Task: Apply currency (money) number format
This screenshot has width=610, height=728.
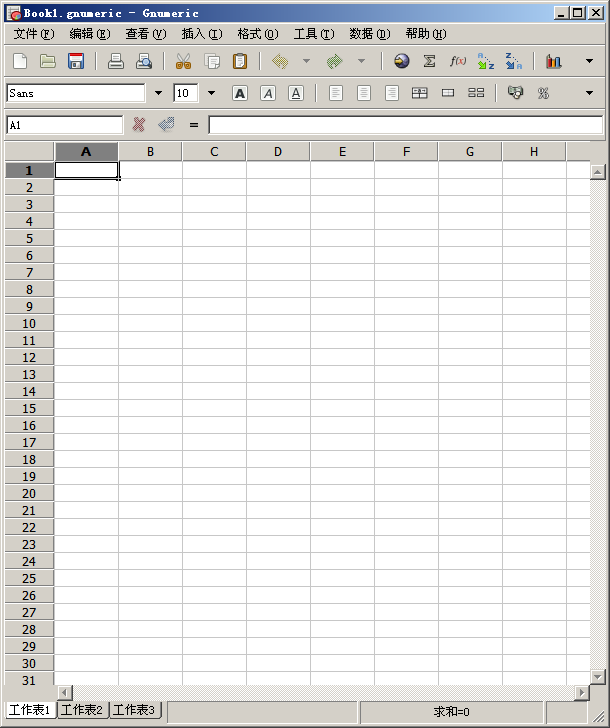Action: [515, 93]
